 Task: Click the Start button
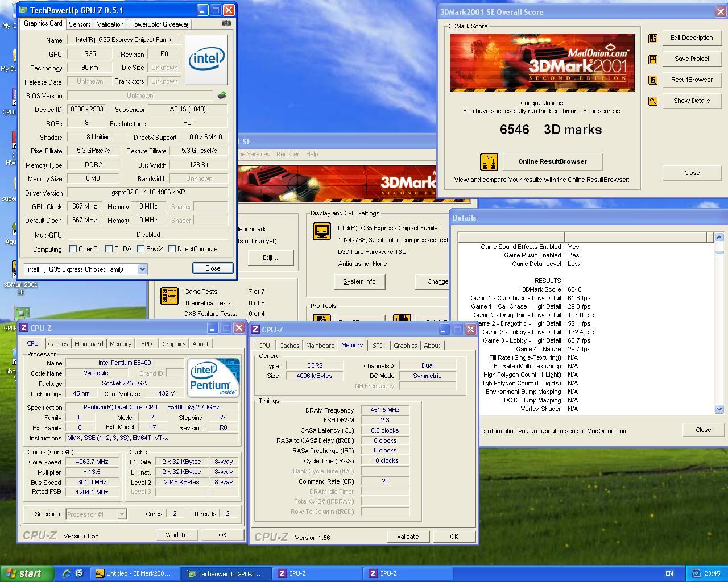[x=27, y=573]
